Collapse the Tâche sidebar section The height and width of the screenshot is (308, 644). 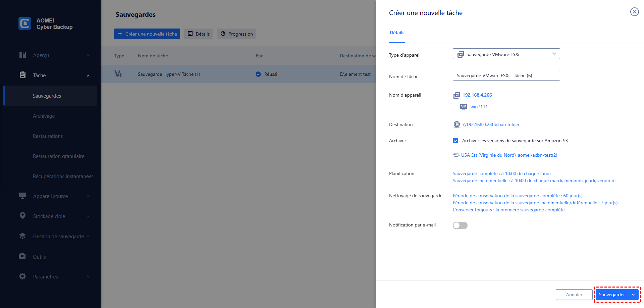point(88,75)
